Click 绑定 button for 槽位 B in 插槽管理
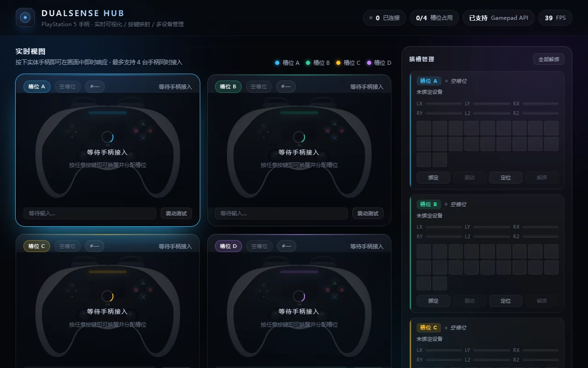The image size is (588, 368). point(433,301)
